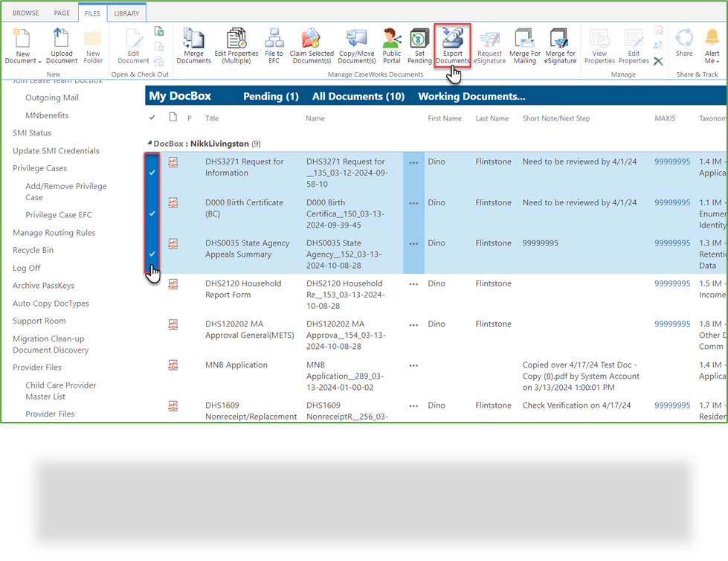This screenshot has height=561, width=728.
Task: Switch to the LIBRARY tab
Action: point(126,13)
